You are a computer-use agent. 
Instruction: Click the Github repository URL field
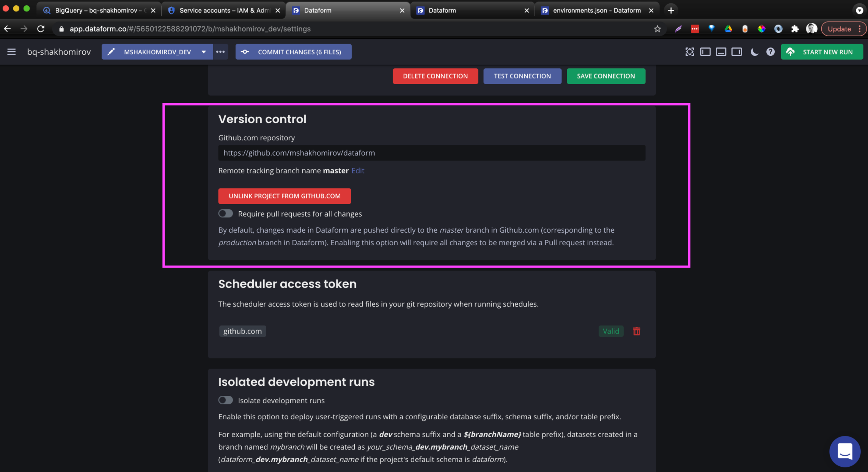(431, 153)
